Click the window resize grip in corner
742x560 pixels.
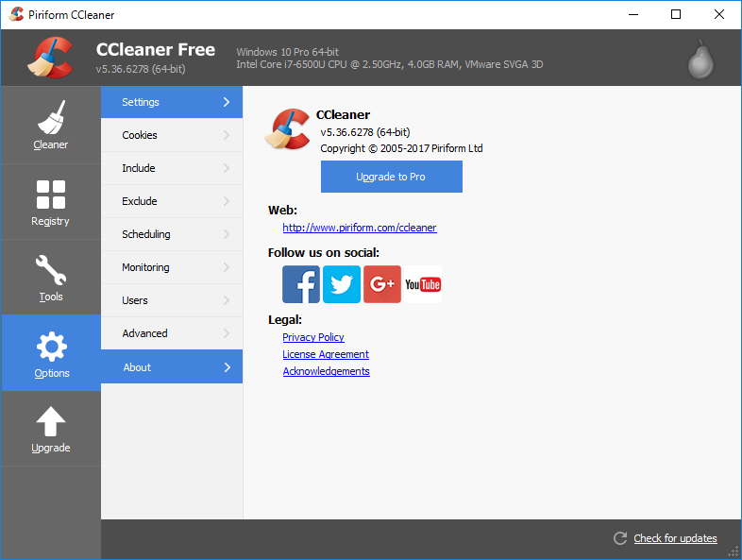click(733, 552)
